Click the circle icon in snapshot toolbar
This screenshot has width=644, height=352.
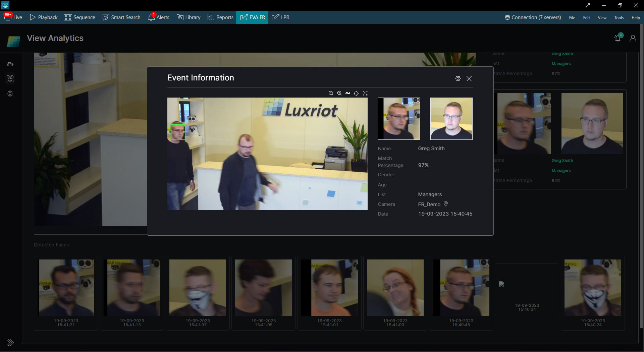pos(356,93)
